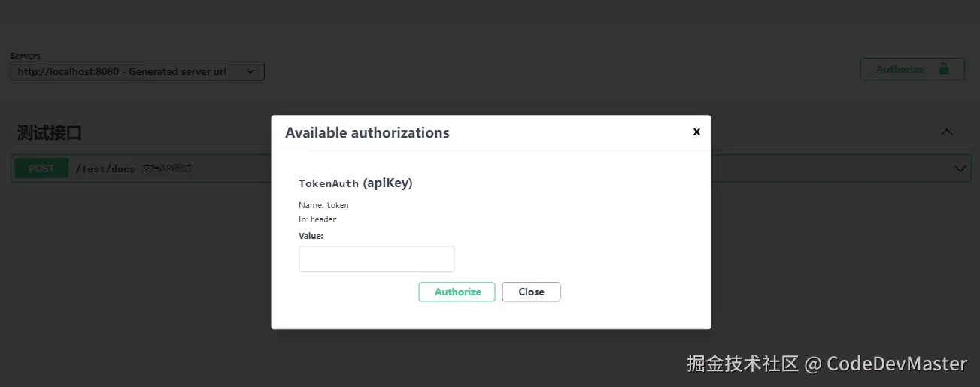The height and width of the screenshot is (387, 980).
Task: Click the Servers label above the dropdown
Action: coord(26,56)
